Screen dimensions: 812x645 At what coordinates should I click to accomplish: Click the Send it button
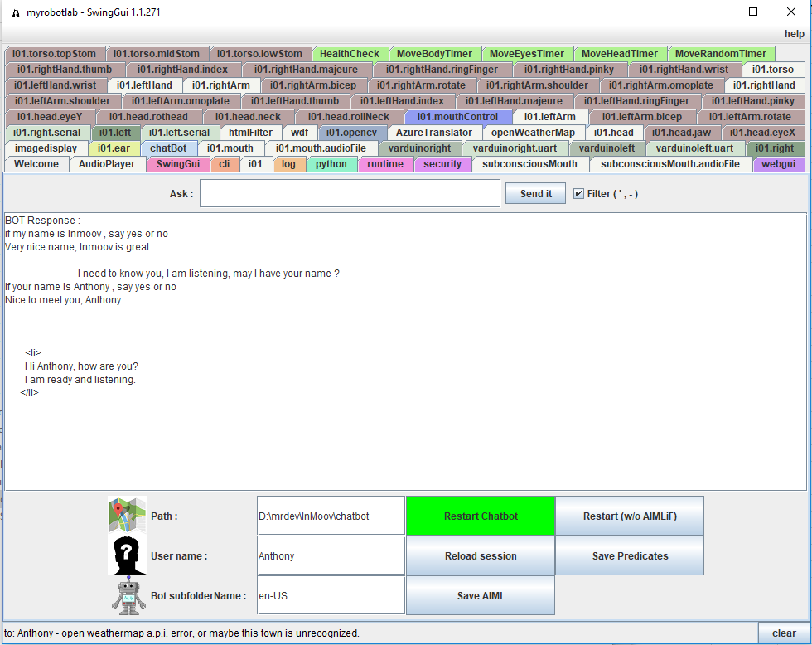coord(535,193)
